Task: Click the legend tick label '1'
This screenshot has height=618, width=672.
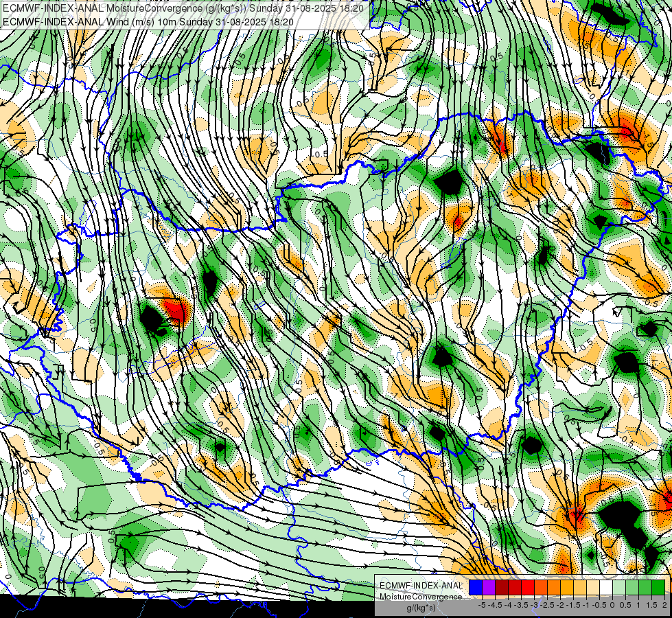Action: (x=638, y=605)
